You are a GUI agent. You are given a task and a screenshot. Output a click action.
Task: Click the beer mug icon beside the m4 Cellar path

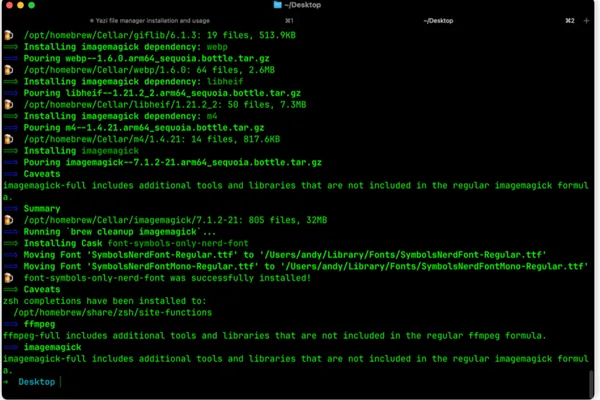tap(8, 139)
